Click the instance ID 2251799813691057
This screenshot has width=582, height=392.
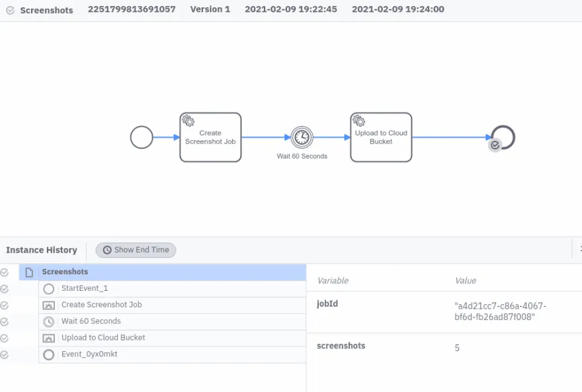click(x=131, y=9)
